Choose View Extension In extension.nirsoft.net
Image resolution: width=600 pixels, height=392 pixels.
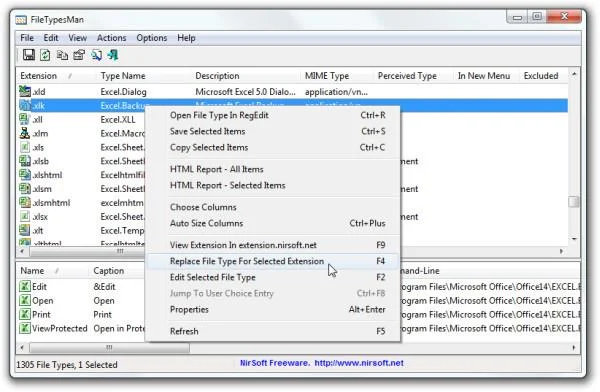tap(272, 245)
